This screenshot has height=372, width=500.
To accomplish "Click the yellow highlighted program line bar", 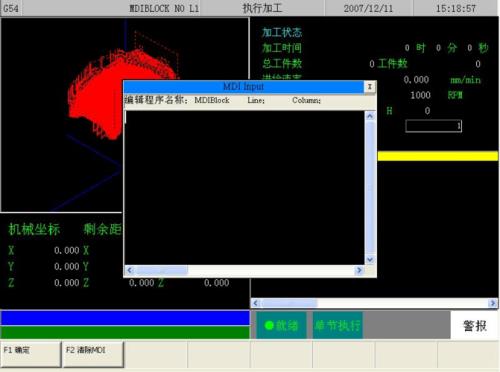I will [x=438, y=156].
